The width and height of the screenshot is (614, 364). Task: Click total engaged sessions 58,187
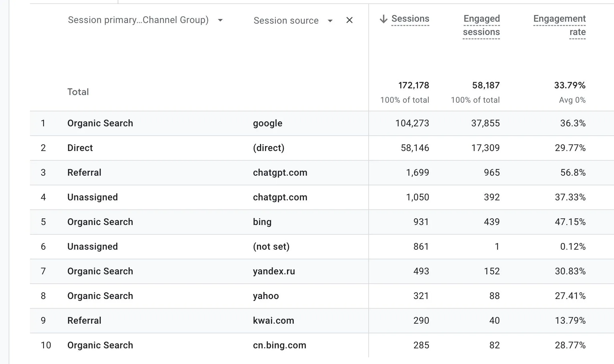point(486,85)
